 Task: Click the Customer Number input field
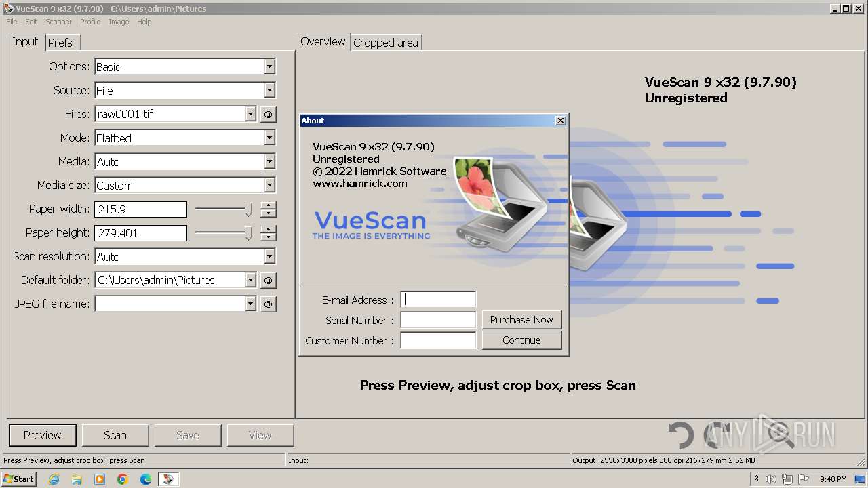click(438, 340)
